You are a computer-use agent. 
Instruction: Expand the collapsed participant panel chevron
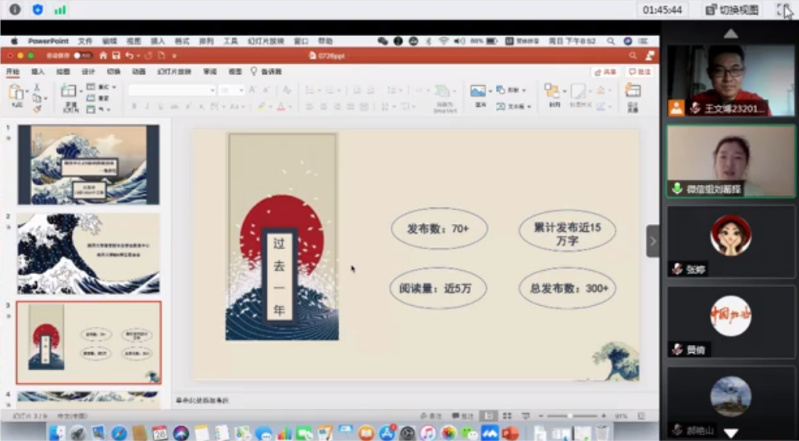(653, 241)
